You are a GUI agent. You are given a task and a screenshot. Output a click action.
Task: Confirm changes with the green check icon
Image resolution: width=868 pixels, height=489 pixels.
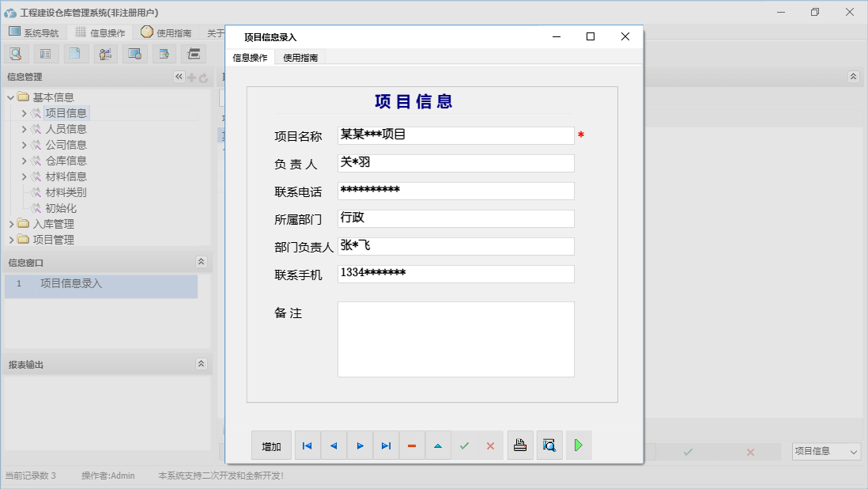(464, 445)
